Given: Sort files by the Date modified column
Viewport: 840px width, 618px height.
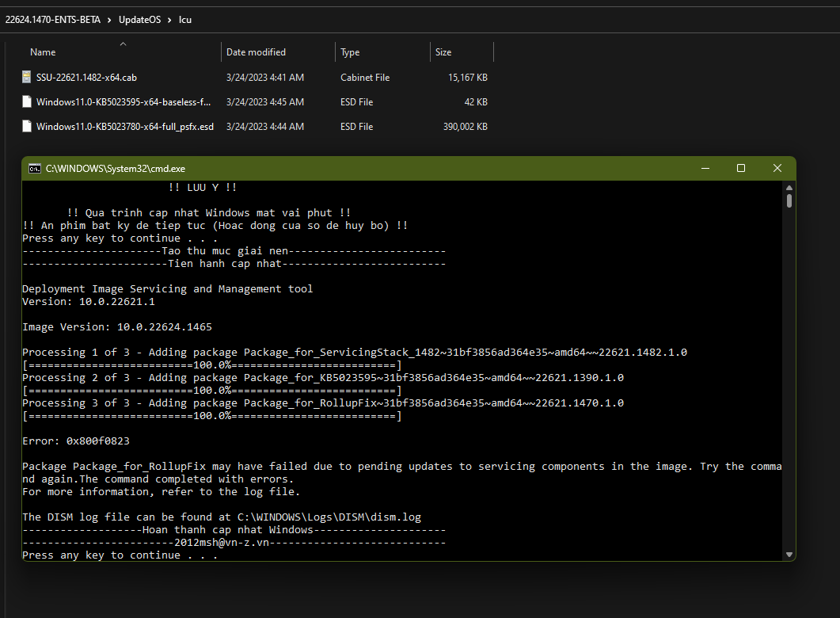Looking at the screenshot, I should (x=256, y=52).
